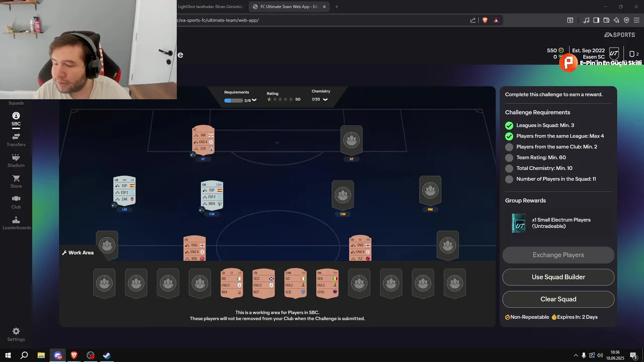The width and height of the screenshot is (644, 362).
Task: Click chemistry style icon on NIR striker card
Action: tap(193, 155)
